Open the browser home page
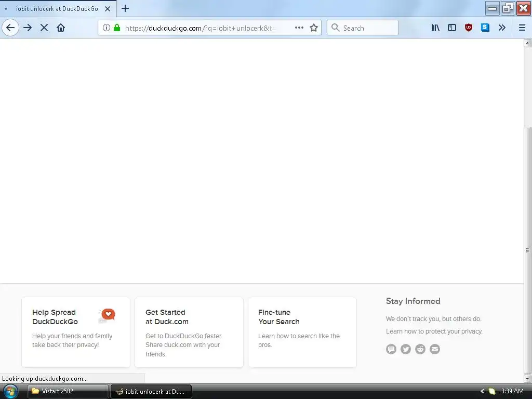This screenshot has width=532, height=399. (x=61, y=28)
